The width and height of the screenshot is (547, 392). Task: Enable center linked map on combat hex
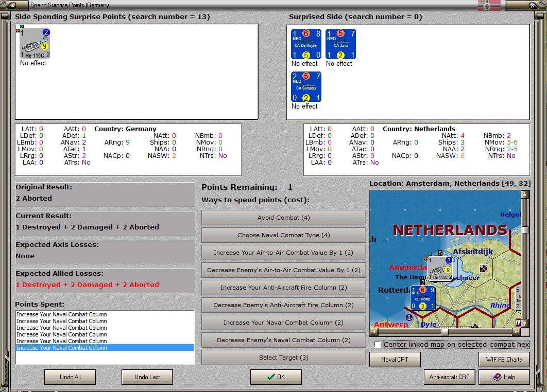point(377,345)
